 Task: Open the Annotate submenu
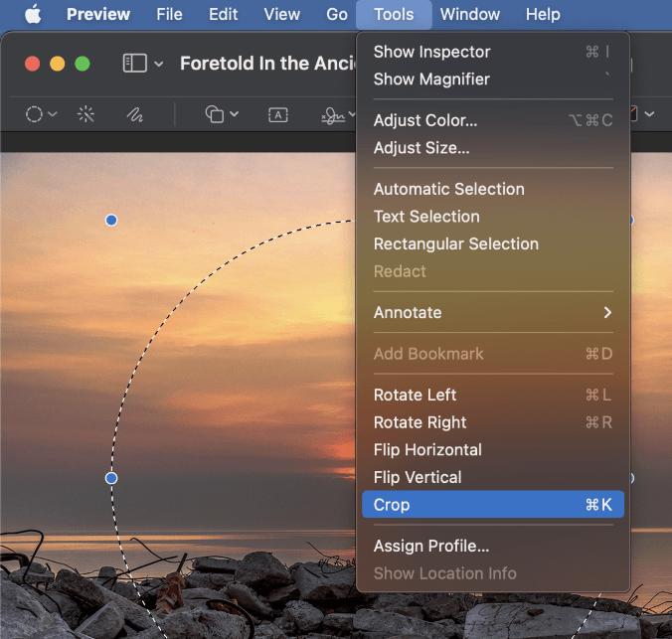point(493,312)
